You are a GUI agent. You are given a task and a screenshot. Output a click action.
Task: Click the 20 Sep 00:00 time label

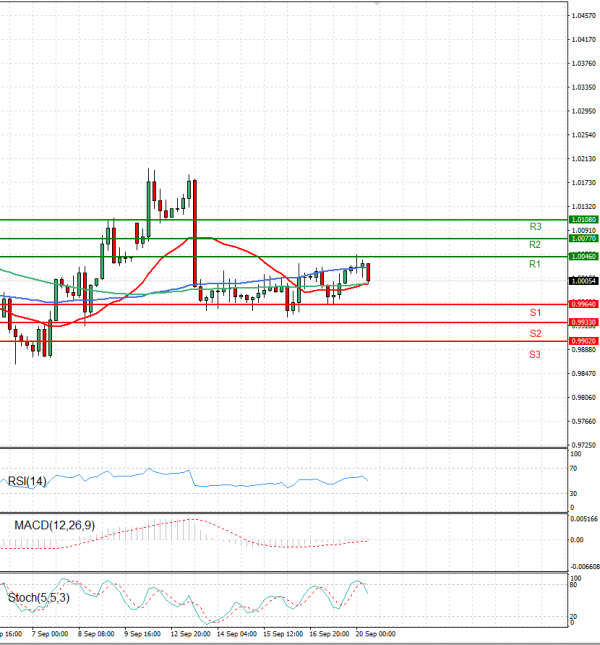point(375,634)
